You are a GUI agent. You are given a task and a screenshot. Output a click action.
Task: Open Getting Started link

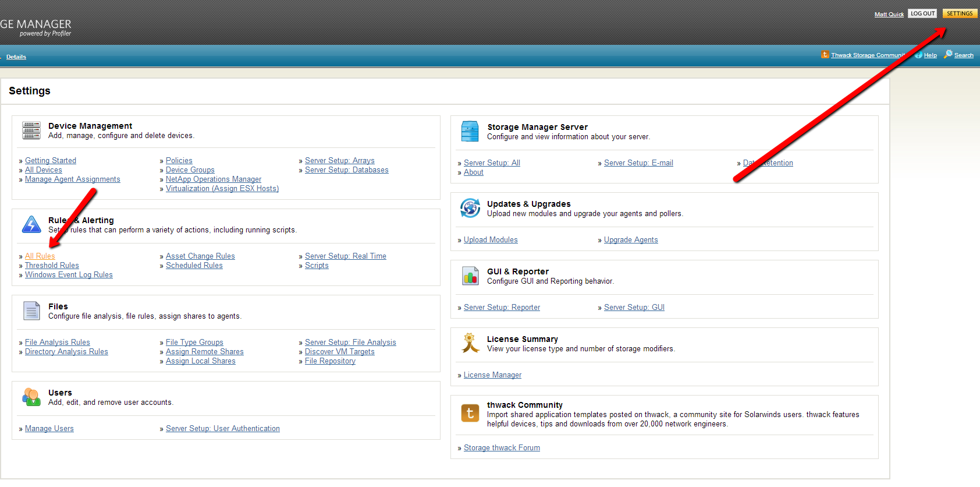point(51,161)
